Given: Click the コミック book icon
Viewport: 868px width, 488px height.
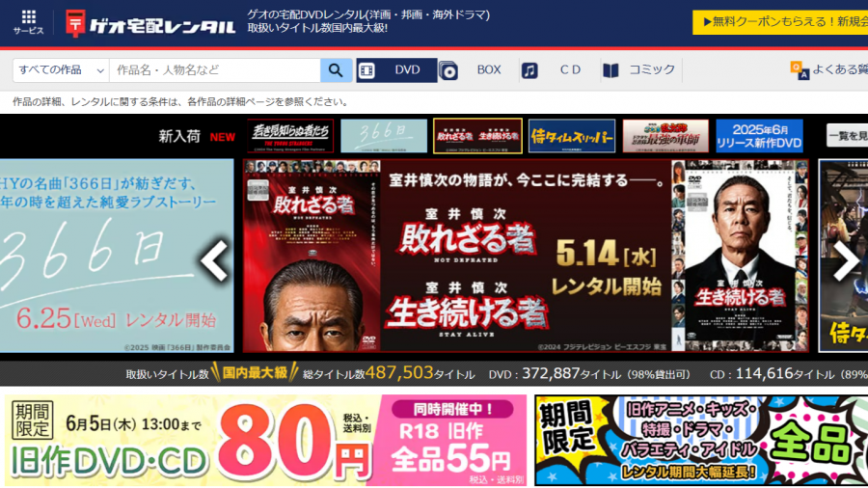Looking at the screenshot, I should (x=610, y=70).
